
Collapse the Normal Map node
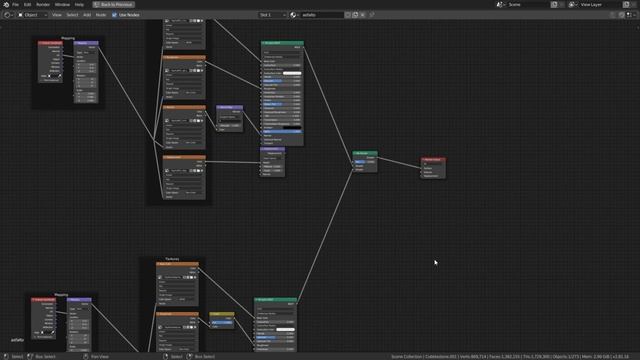point(219,107)
